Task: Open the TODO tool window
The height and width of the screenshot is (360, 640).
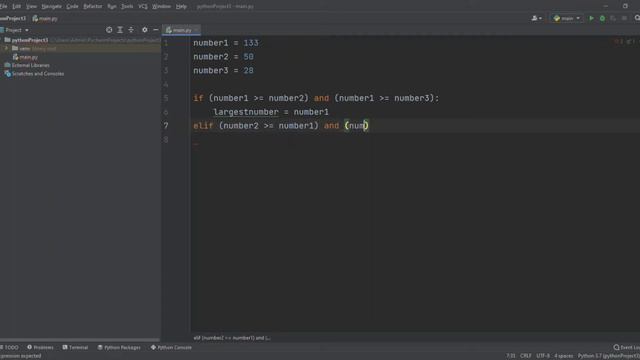Action: point(10,347)
